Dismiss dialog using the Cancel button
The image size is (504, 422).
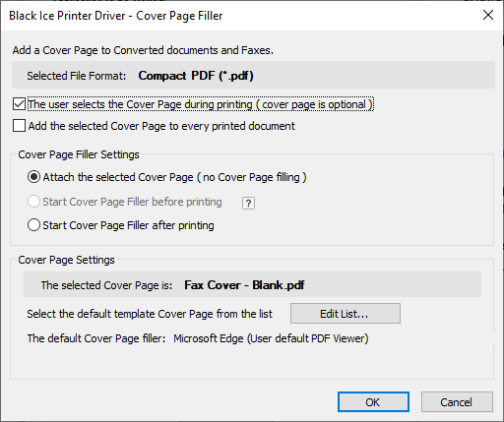(457, 402)
